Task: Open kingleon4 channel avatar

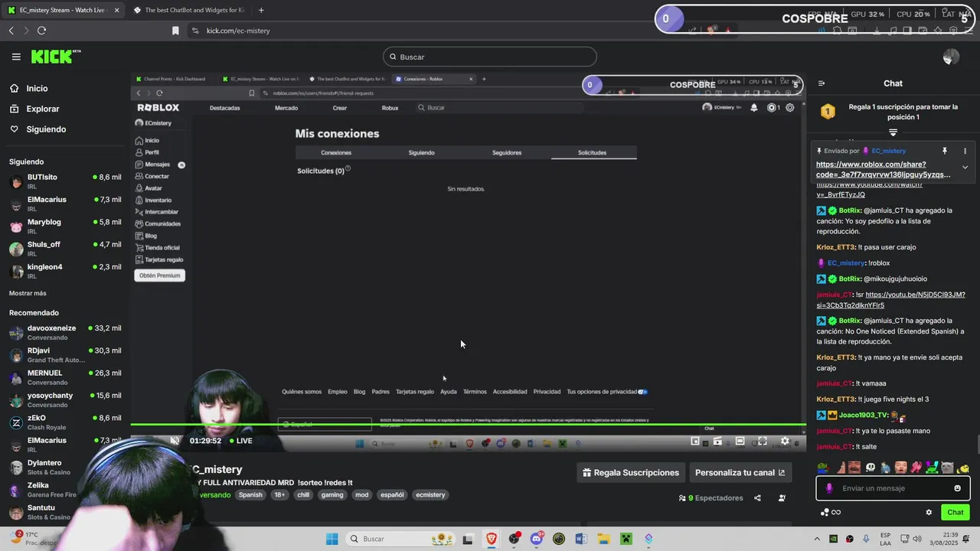Action: pyautogui.click(x=16, y=272)
